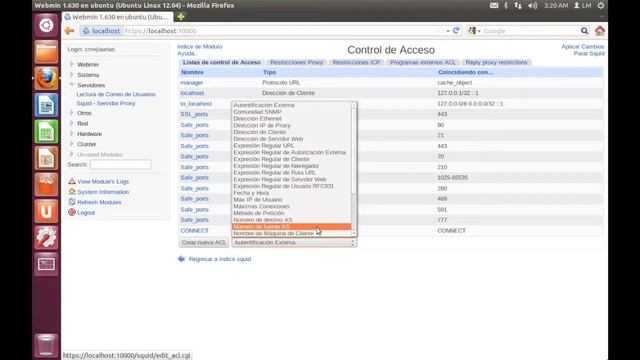Open new tab with plus icon
640x360 pixels.
(180, 17)
